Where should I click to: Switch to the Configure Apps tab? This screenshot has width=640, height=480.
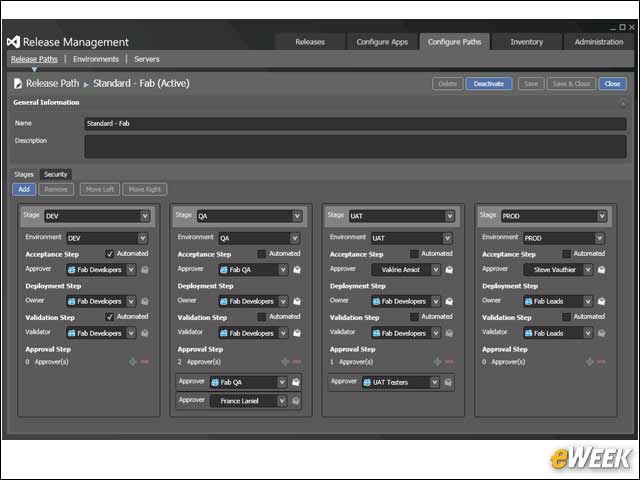coord(382,42)
